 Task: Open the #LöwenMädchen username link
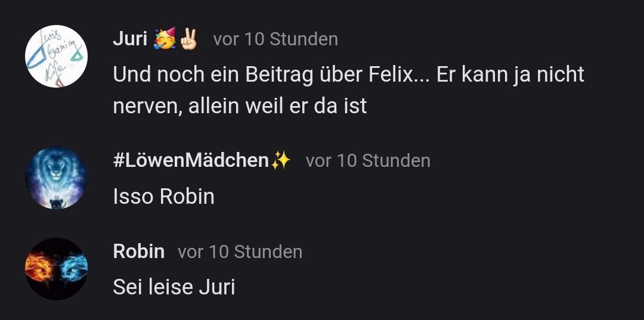191,160
